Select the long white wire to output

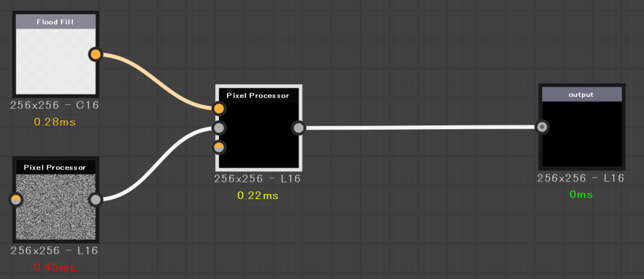421,128
